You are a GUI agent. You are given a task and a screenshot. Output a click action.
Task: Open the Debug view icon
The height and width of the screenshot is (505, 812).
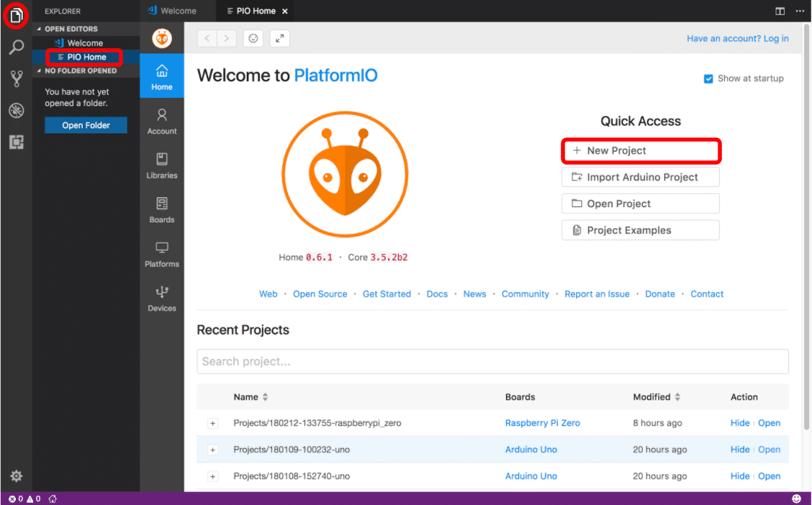(16, 110)
